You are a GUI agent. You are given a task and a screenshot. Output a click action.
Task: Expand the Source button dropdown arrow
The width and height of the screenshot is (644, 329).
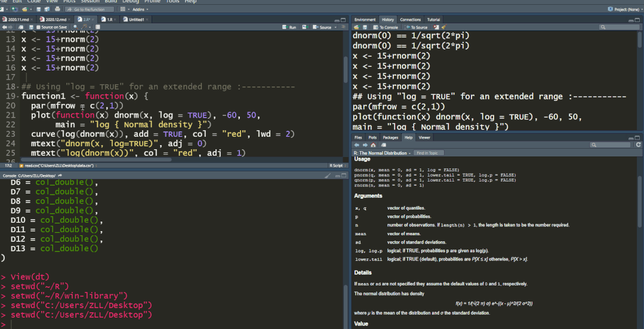(336, 27)
